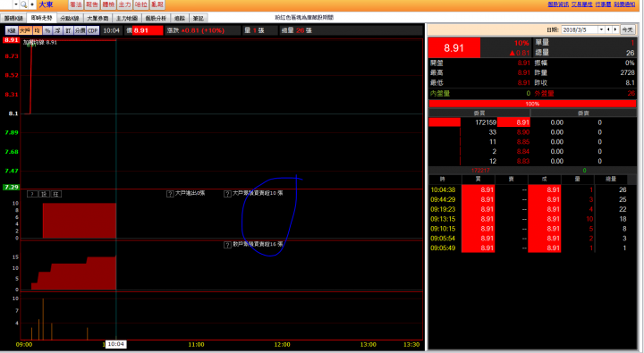The height and width of the screenshot is (353, 644).
Task: Switch to the 分點K線 tab
Action: pos(70,18)
